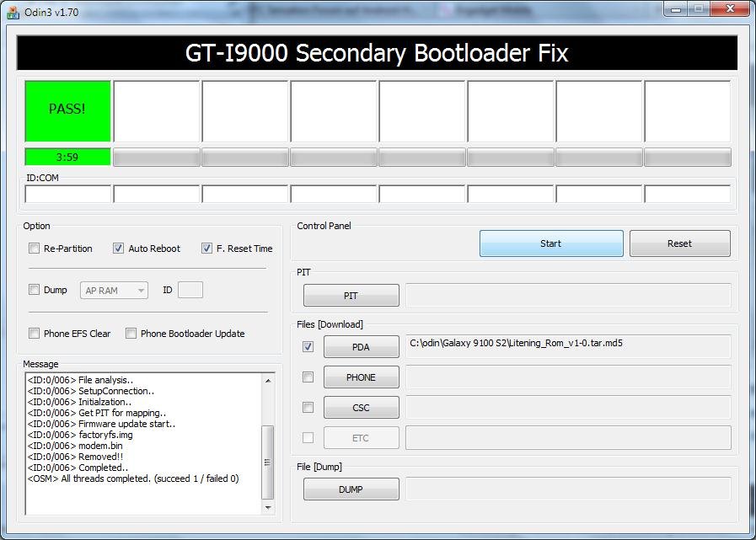Click the Message log scroll-up arrow
756x540 pixels.
tap(268, 381)
